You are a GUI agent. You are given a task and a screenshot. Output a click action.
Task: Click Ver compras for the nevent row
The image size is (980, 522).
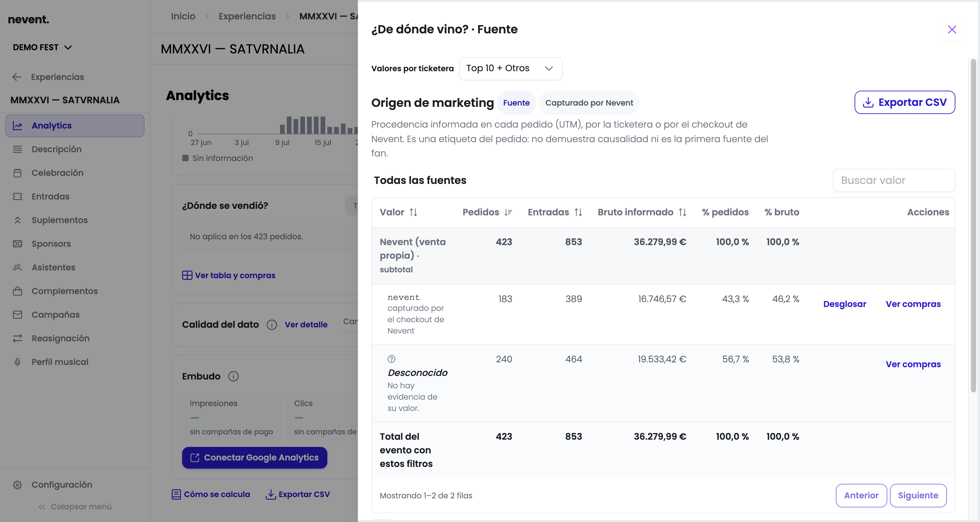pos(913,304)
